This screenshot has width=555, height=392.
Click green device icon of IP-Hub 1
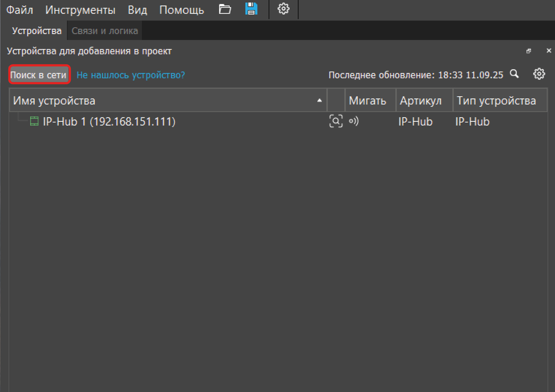(34, 121)
